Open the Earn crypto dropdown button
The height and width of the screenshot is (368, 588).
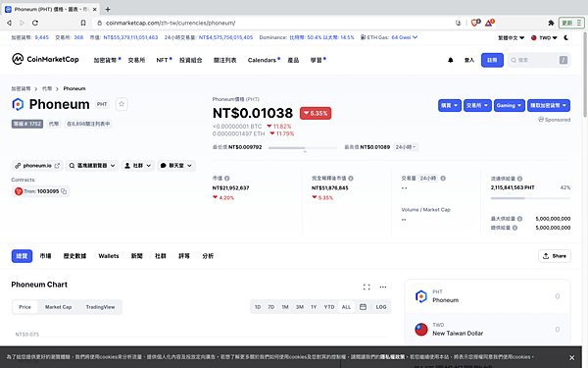pyautogui.click(x=548, y=106)
